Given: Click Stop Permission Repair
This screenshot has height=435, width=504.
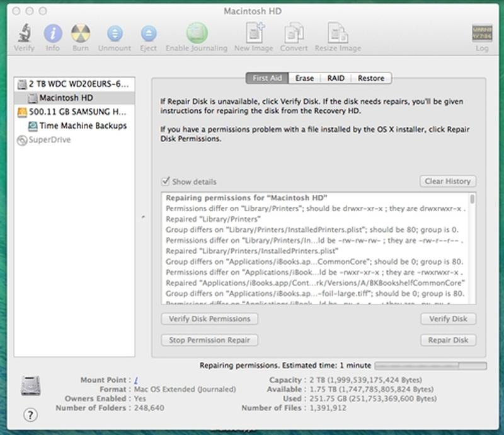Looking at the screenshot, I should click(x=209, y=340).
